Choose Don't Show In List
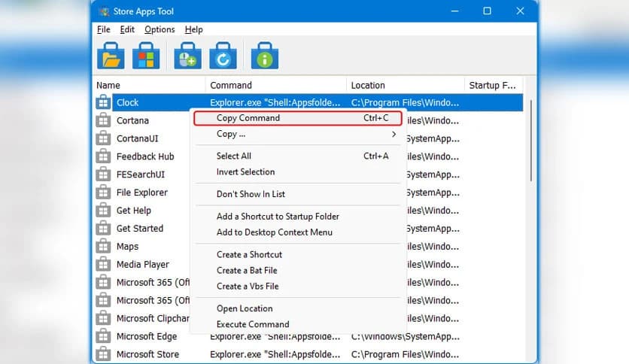Screen dimensions: 629x364 coord(298,194)
